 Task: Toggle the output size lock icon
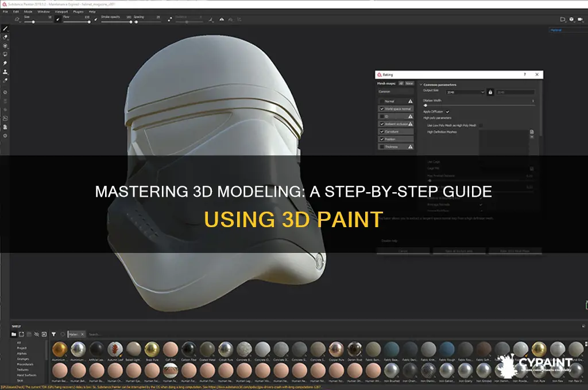tap(490, 92)
